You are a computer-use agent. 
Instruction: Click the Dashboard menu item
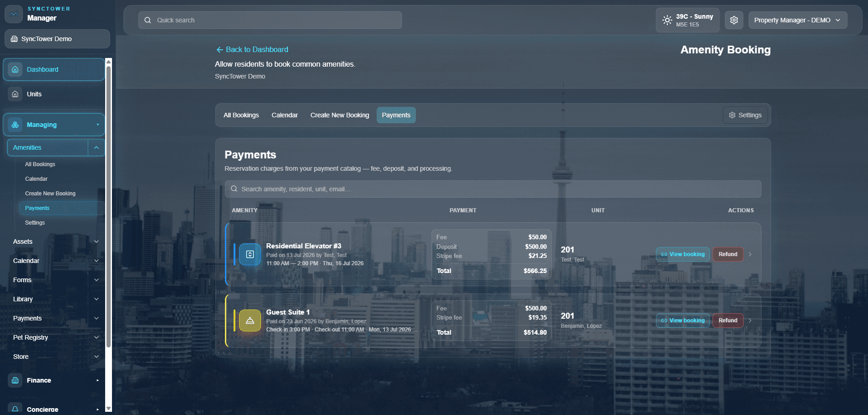(54, 69)
